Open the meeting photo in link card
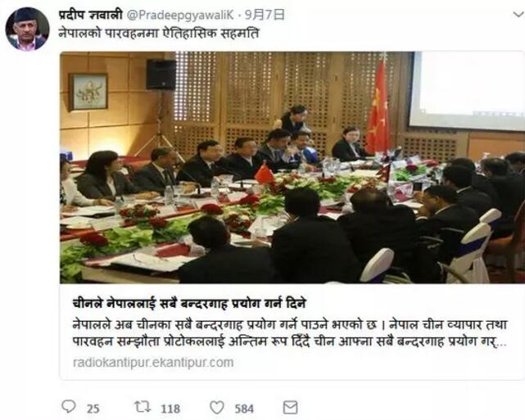525x420 pixels. pos(292,167)
